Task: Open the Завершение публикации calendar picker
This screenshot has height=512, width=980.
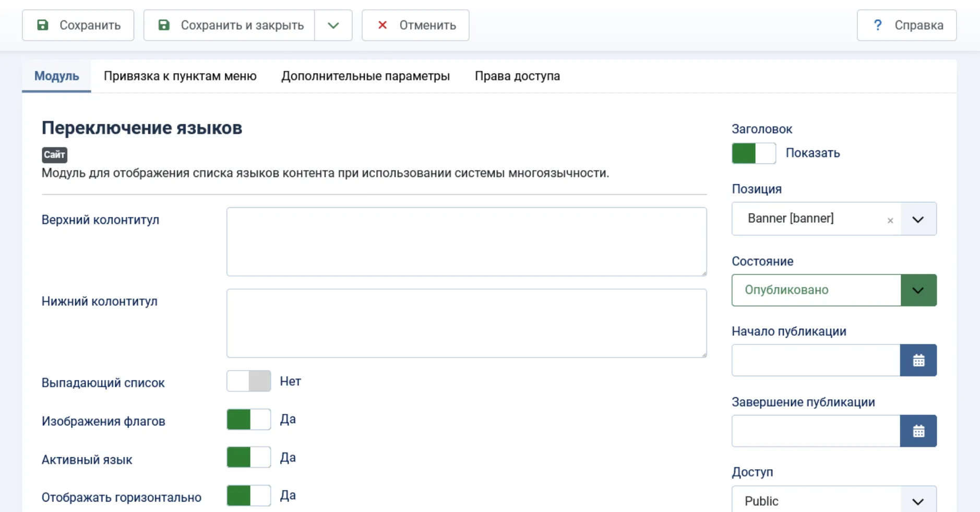Action: pos(918,431)
